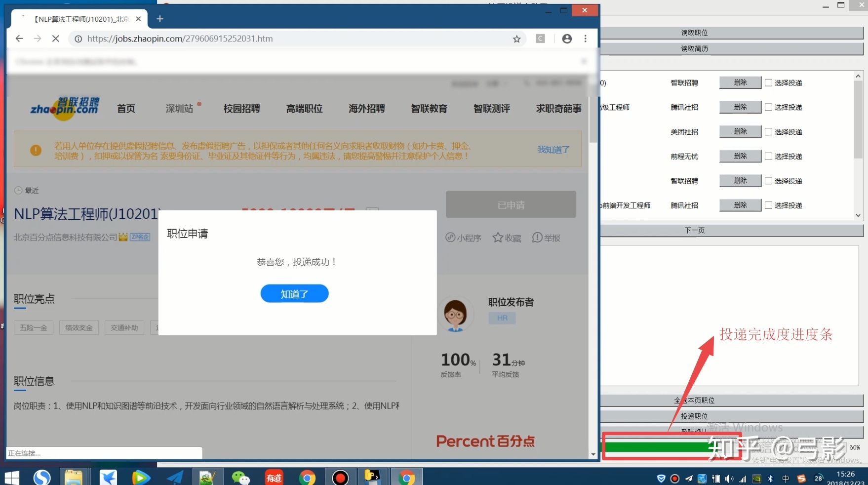Click the Percent百分点 company logo
This screenshot has width=868, height=485.
(x=485, y=441)
